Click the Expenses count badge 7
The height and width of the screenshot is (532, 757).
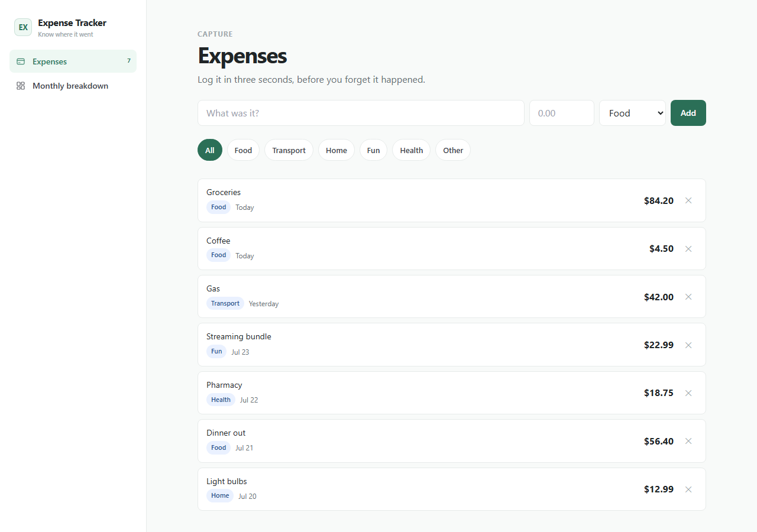(129, 61)
